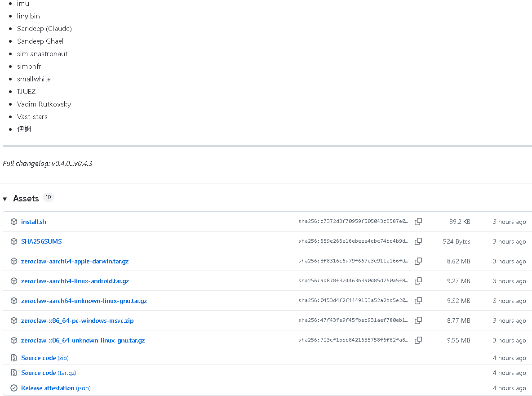Click the 9.32 MB file size
Screen dimensions: 532x396
coord(459,301)
